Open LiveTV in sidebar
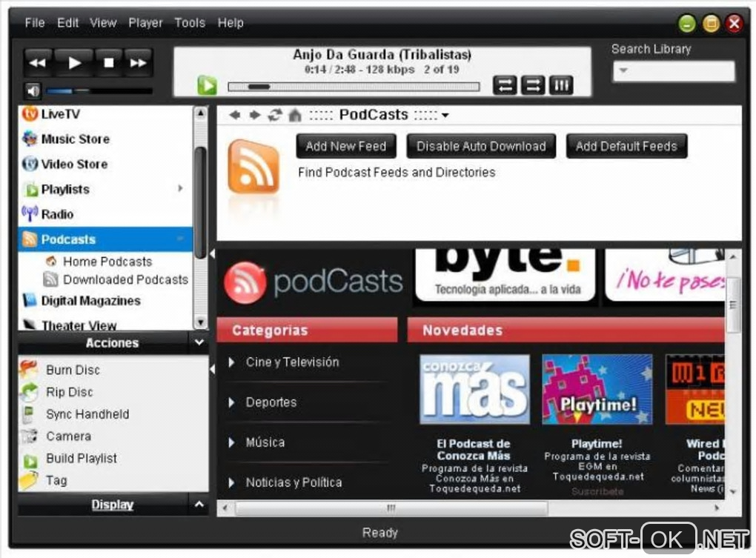Screen dimensions: 756x558 (106, 114)
